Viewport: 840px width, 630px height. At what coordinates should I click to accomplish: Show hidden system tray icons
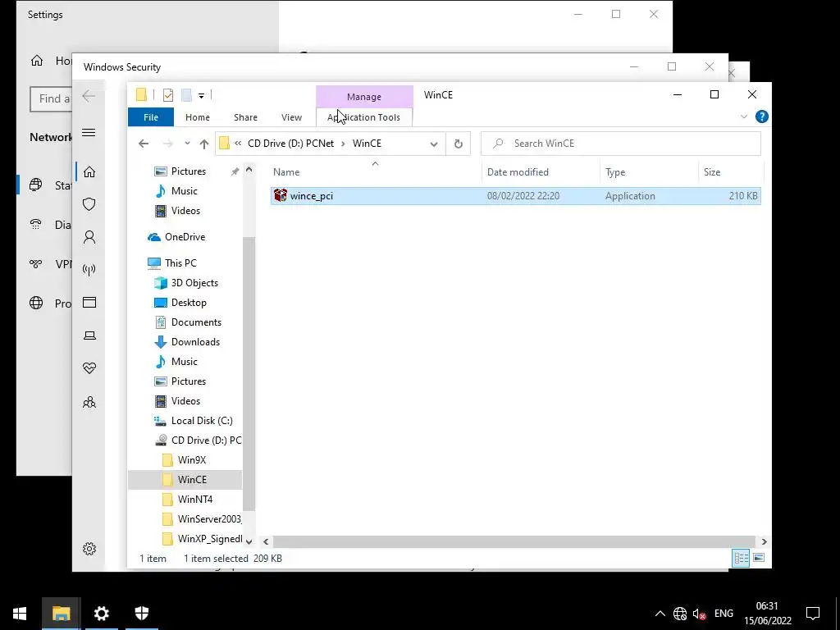pyautogui.click(x=660, y=614)
